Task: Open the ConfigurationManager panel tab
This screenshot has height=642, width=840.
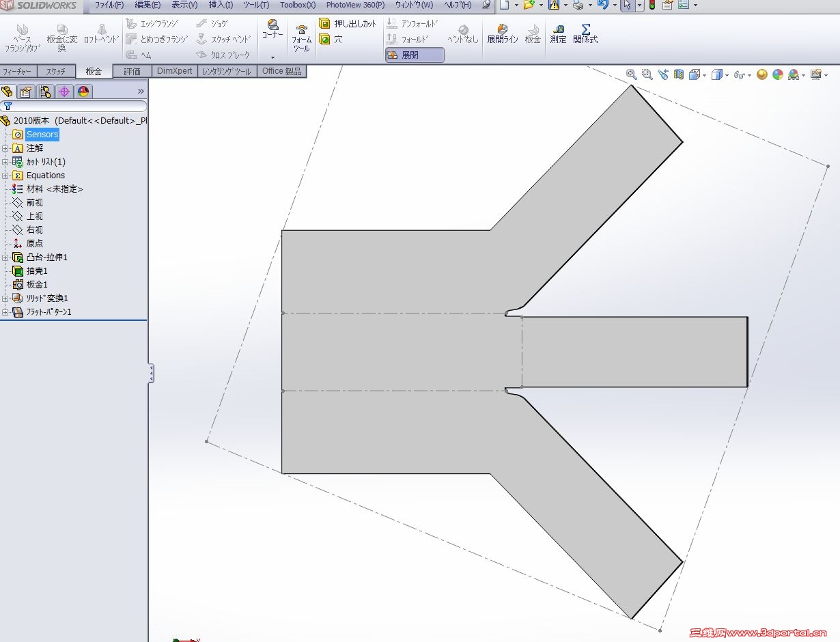Action: [x=45, y=92]
